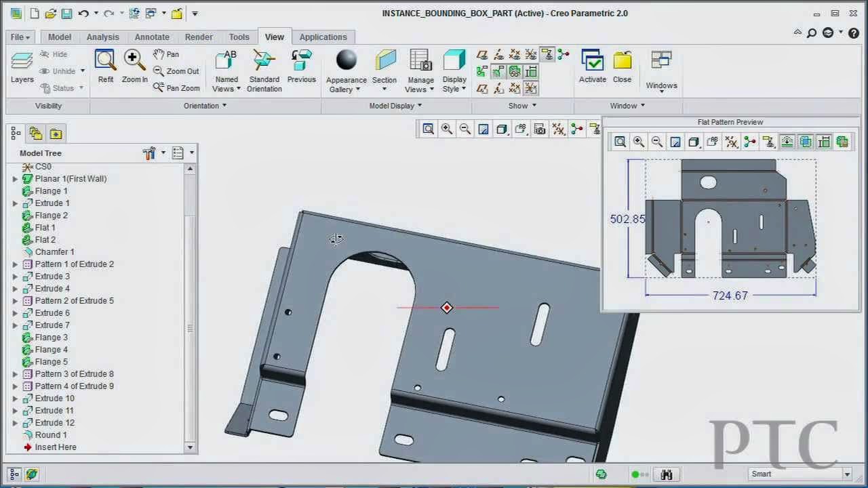Select Flange 3 in the Model Tree

[51, 337]
